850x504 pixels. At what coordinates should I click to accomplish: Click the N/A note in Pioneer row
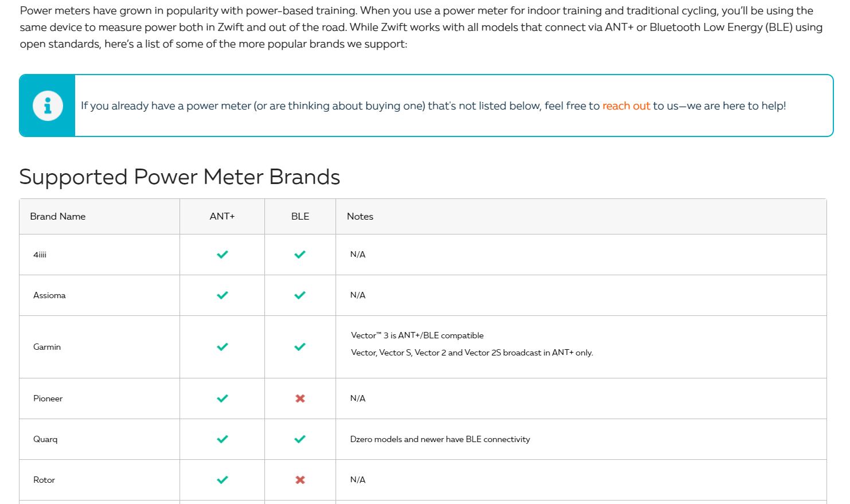[x=358, y=398]
